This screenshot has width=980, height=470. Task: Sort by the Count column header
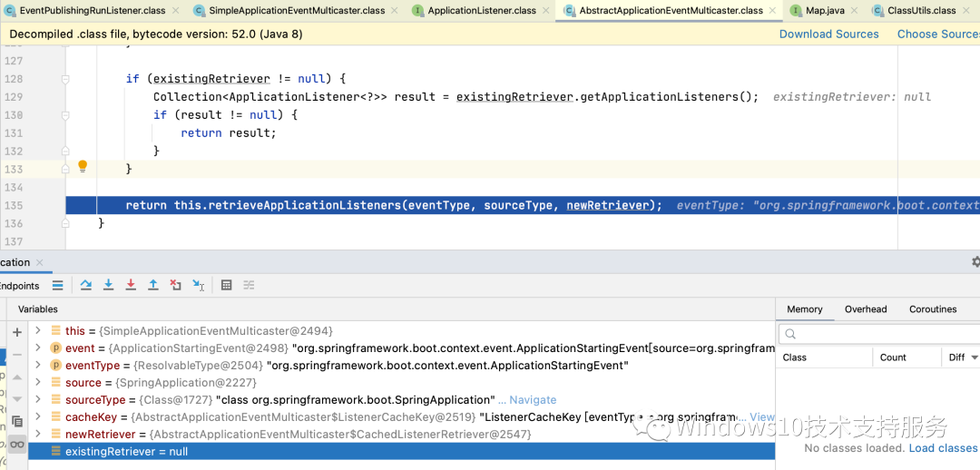906,357
